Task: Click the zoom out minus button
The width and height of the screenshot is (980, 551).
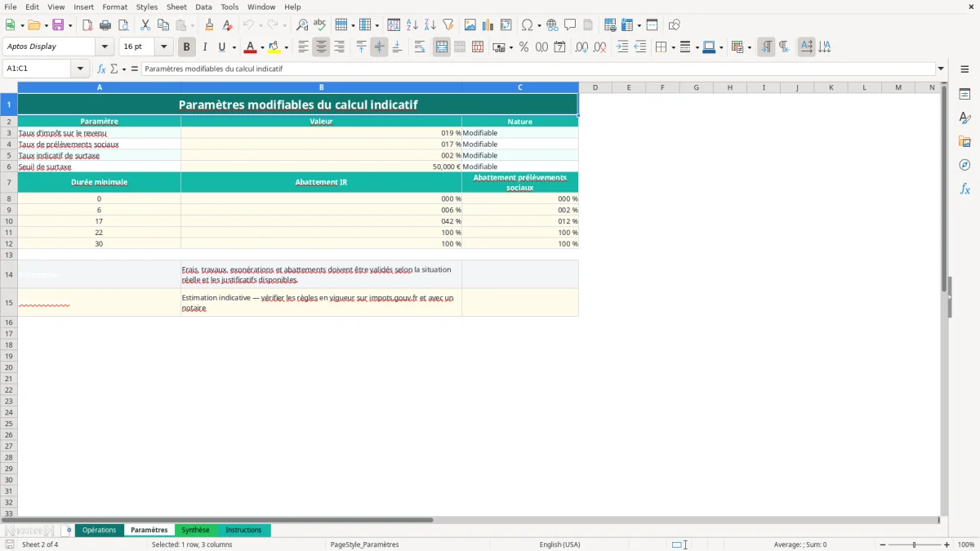Action: (x=883, y=544)
